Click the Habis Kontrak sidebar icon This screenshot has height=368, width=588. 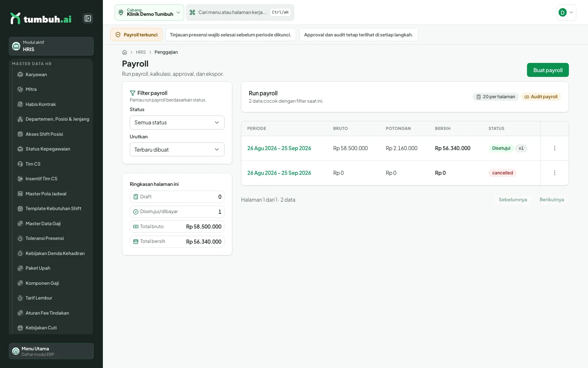pos(20,104)
